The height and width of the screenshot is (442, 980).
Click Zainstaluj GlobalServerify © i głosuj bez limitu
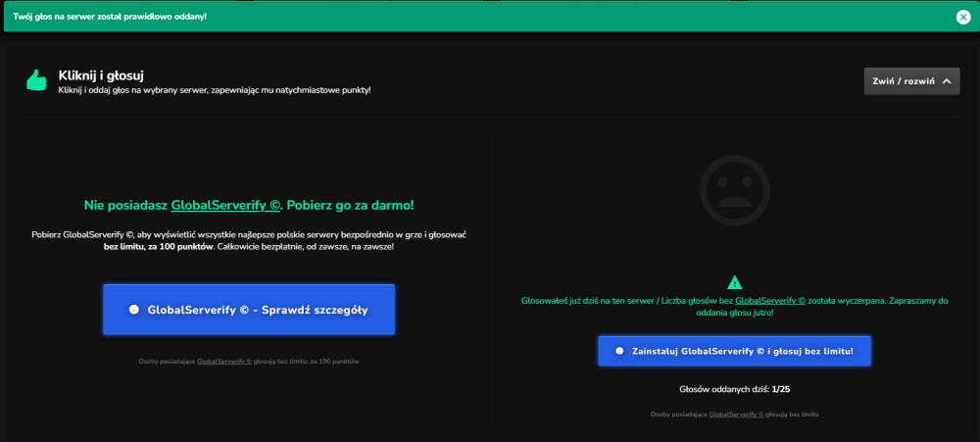pyautogui.click(x=734, y=351)
